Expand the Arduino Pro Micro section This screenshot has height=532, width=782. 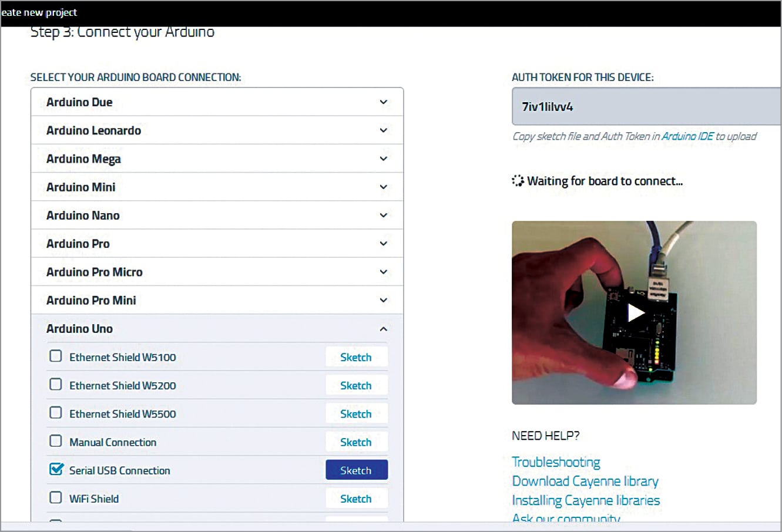[x=383, y=271]
